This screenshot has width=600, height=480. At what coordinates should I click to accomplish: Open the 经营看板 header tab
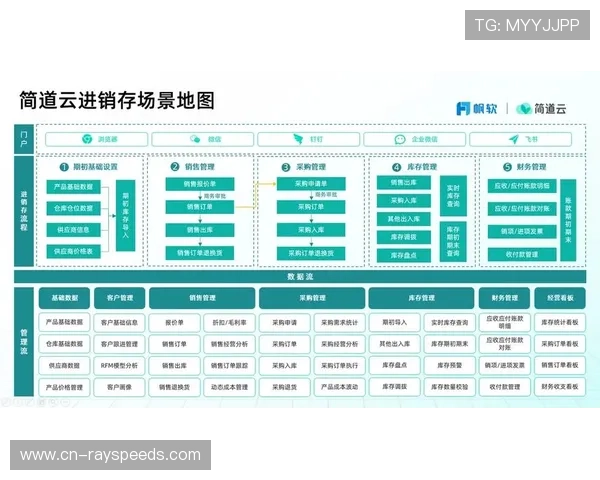coord(560,297)
